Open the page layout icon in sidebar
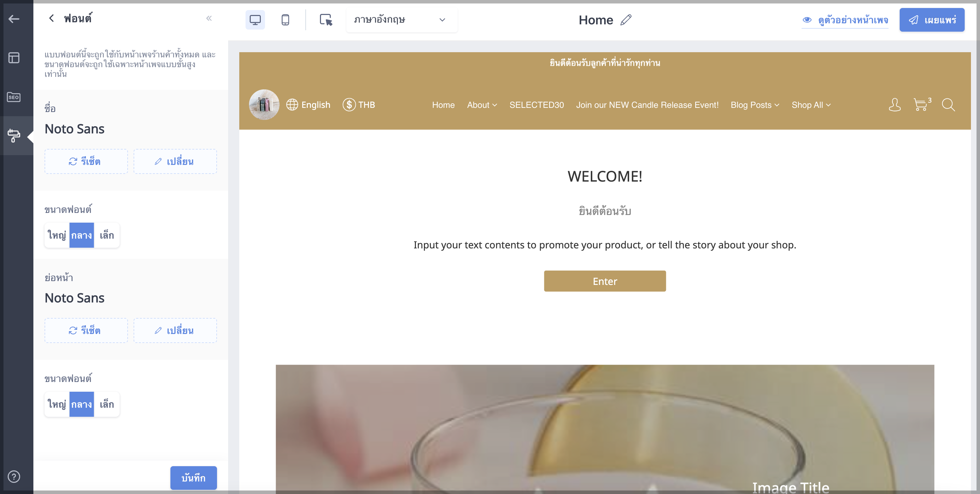Screen dimensions: 980x494 tap(14, 58)
